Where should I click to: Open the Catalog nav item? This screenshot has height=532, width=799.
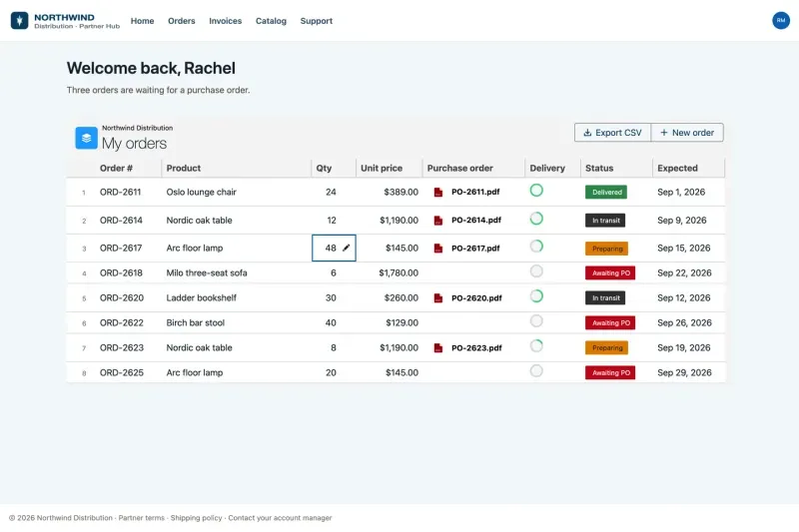[x=271, y=21]
